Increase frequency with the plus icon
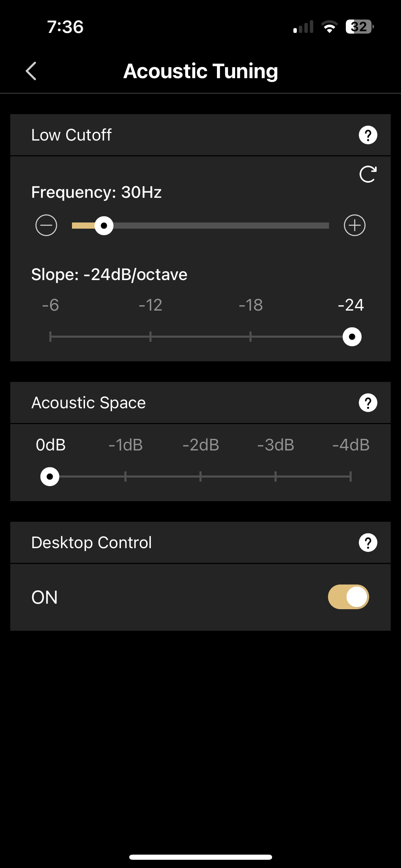Image resolution: width=401 pixels, height=868 pixels. (x=355, y=225)
